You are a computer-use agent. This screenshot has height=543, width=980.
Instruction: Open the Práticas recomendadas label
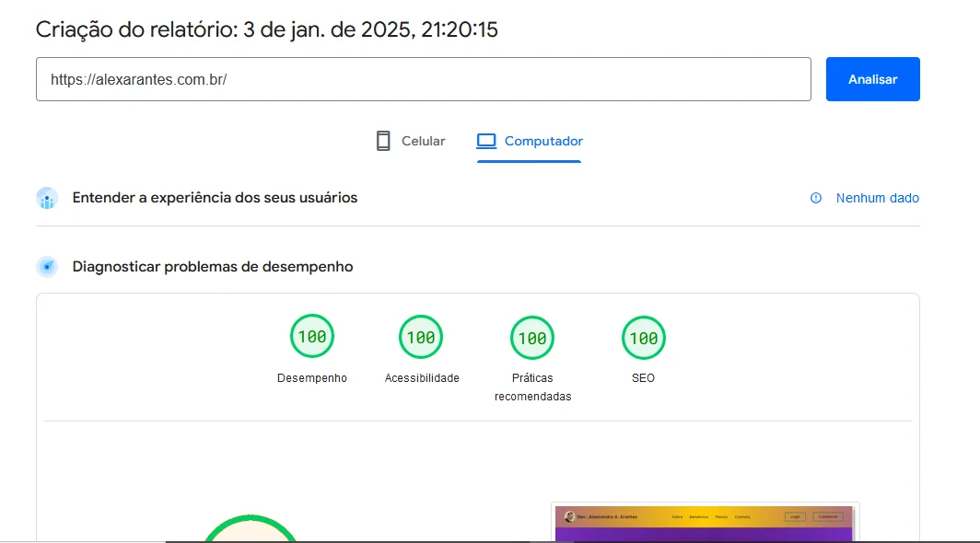coord(532,387)
